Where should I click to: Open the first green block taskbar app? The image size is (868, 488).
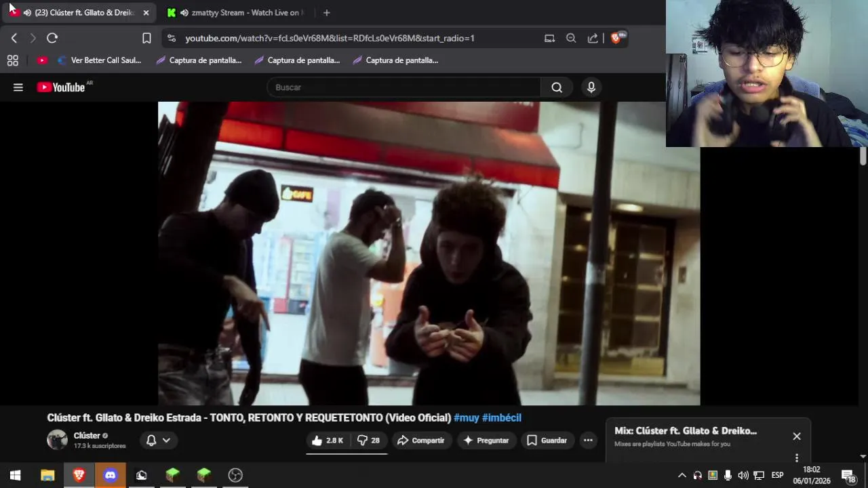tap(172, 475)
